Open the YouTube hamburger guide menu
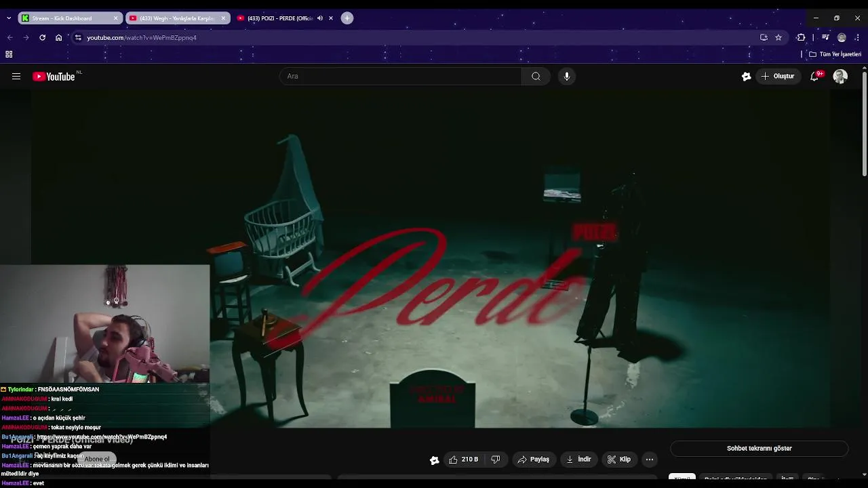The image size is (868, 488). [16, 77]
